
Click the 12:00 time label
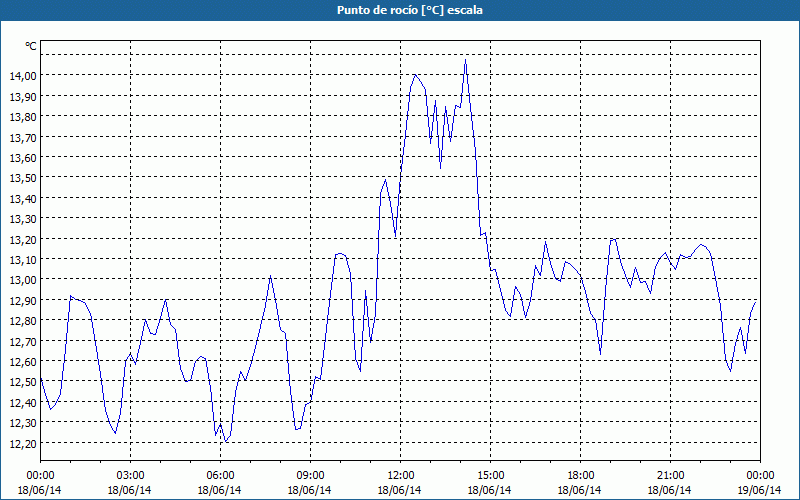coord(401,476)
